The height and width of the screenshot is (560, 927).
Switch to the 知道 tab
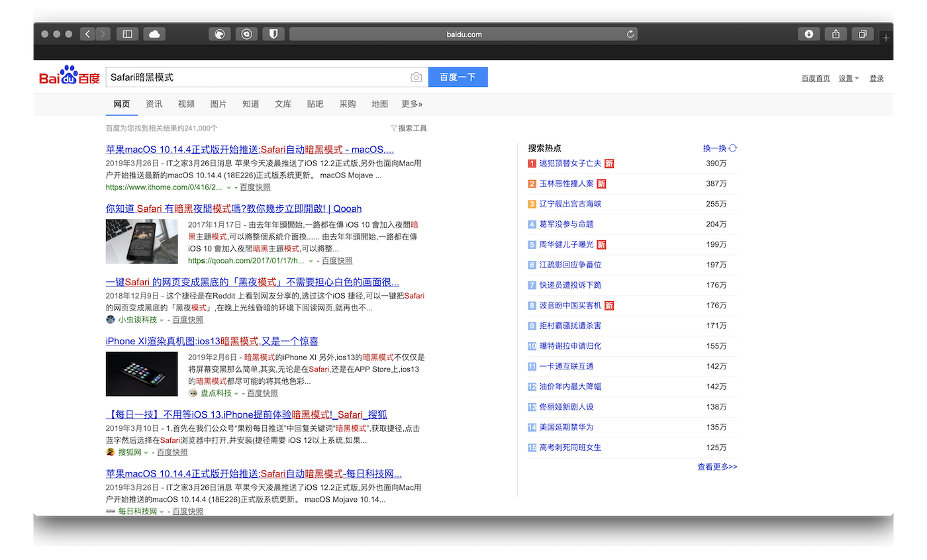(251, 104)
